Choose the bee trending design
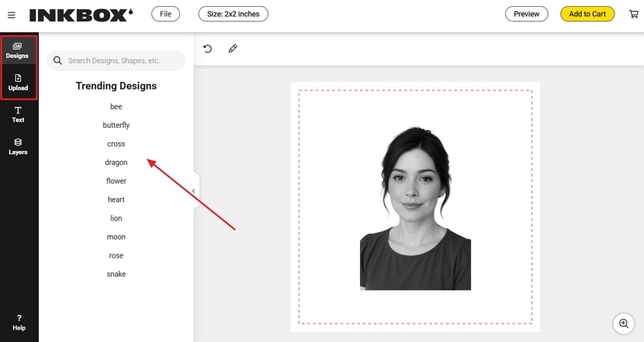This screenshot has width=644, height=342. tap(116, 106)
